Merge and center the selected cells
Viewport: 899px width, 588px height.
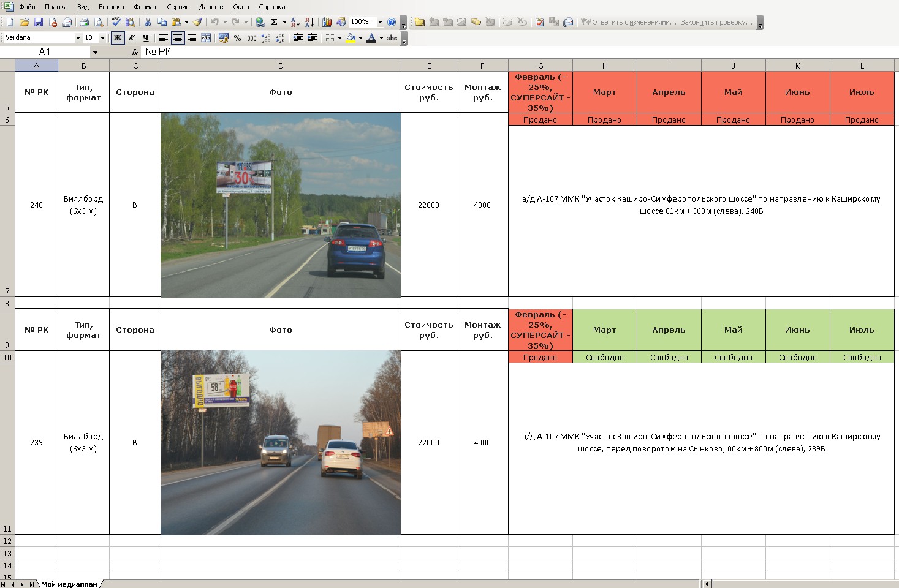(206, 38)
